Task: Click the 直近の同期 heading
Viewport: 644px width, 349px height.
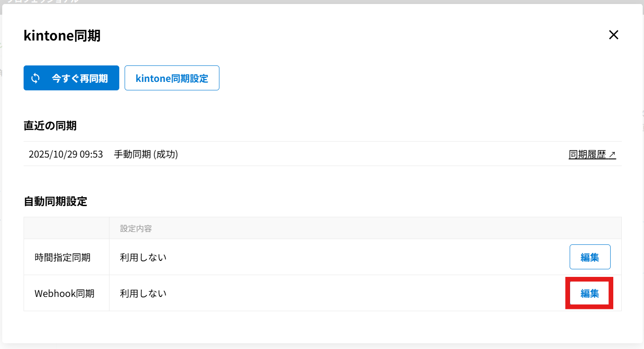Action: click(x=50, y=126)
